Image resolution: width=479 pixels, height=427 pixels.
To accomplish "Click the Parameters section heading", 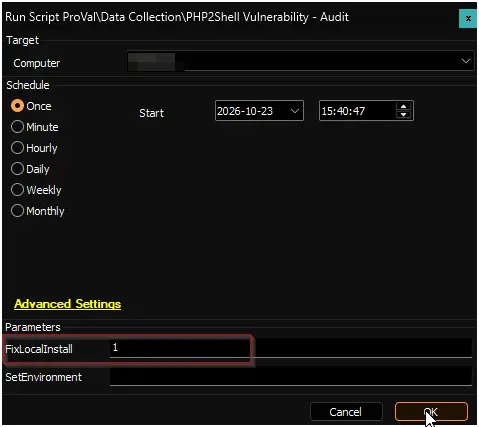I will click(x=33, y=327).
